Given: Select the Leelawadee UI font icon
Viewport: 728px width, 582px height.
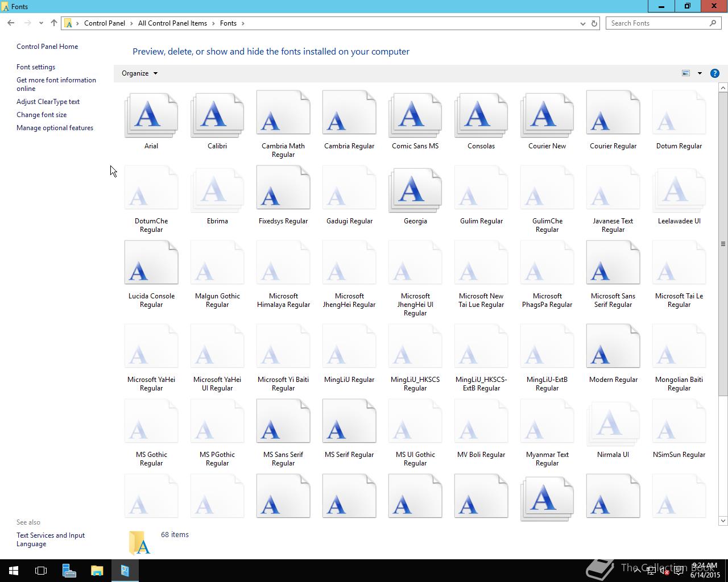Looking at the screenshot, I should (679, 191).
